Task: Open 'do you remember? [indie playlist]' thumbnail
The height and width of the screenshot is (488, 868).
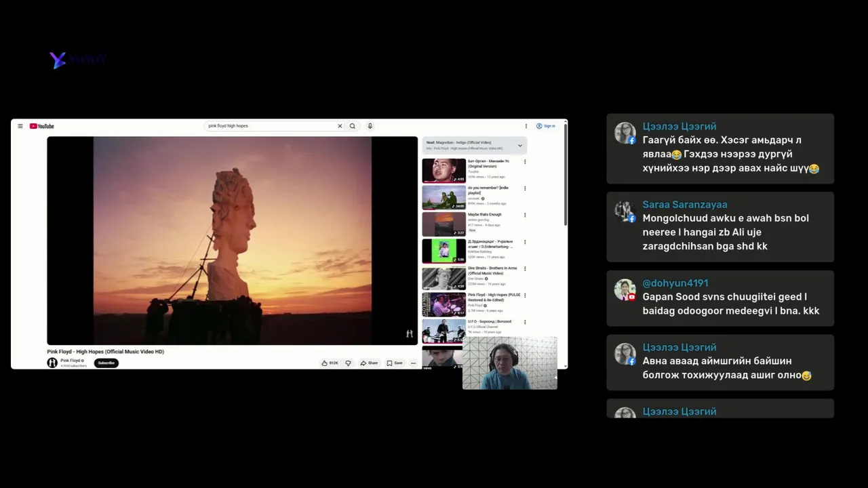Action: (443, 197)
